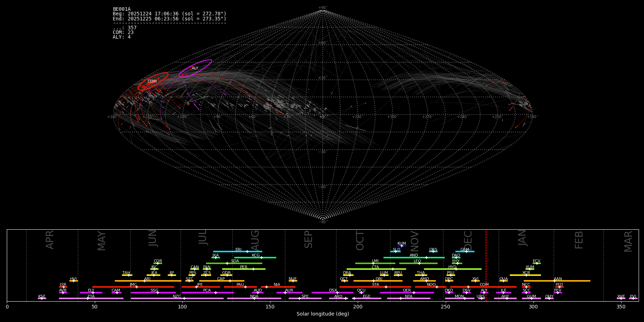Click the ORI shower bar
This screenshot has height=322, width=644.
tap(378, 281)
